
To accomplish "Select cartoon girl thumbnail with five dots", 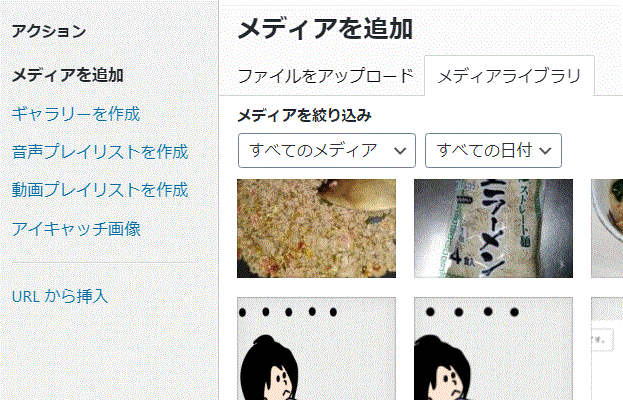I will (316, 348).
